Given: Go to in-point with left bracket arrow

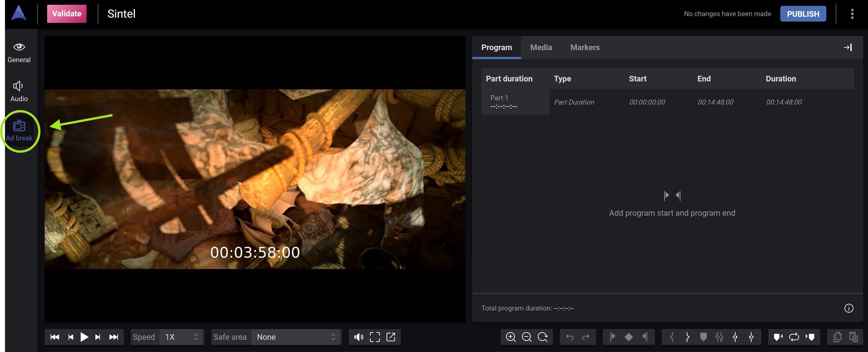Looking at the screenshot, I should point(735,337).
